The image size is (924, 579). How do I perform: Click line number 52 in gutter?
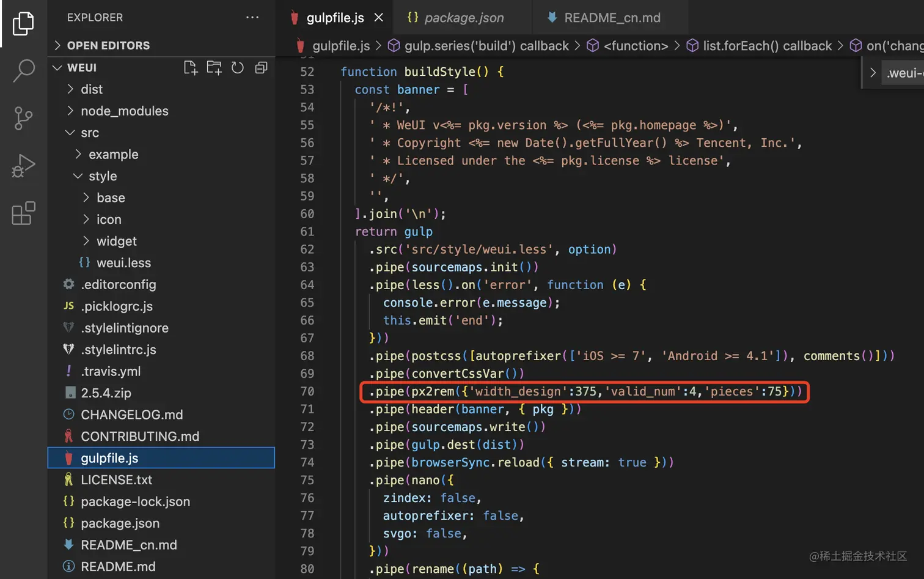coord(307,72)
